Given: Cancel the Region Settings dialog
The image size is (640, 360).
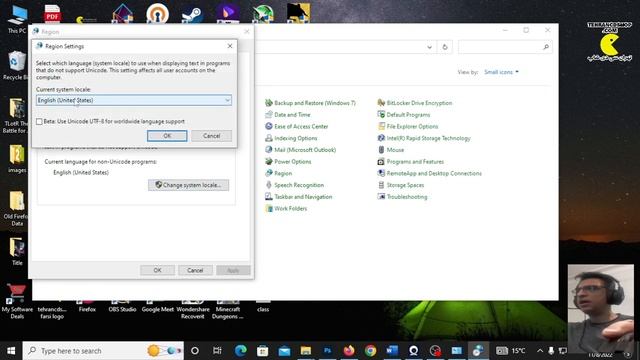Looking at the screenshot, I should (x=211, y=136).
